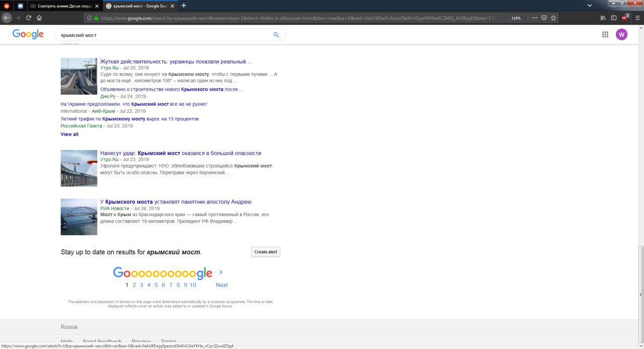The image size is (644, 349).
Task: Expand the list-all-tabs chevron
Action: click(x=590, y=6)
